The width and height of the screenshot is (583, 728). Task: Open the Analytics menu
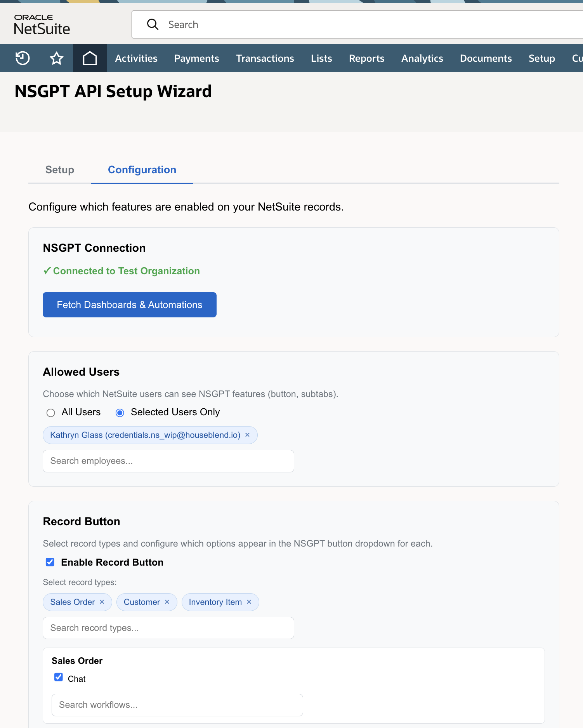click(x=422, y=58)
